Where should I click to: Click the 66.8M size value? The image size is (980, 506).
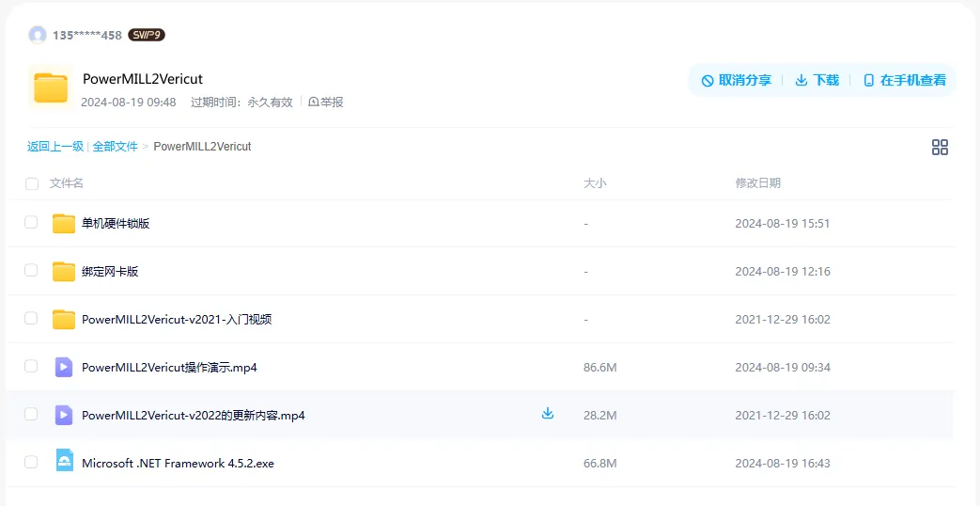coord(600,464)
